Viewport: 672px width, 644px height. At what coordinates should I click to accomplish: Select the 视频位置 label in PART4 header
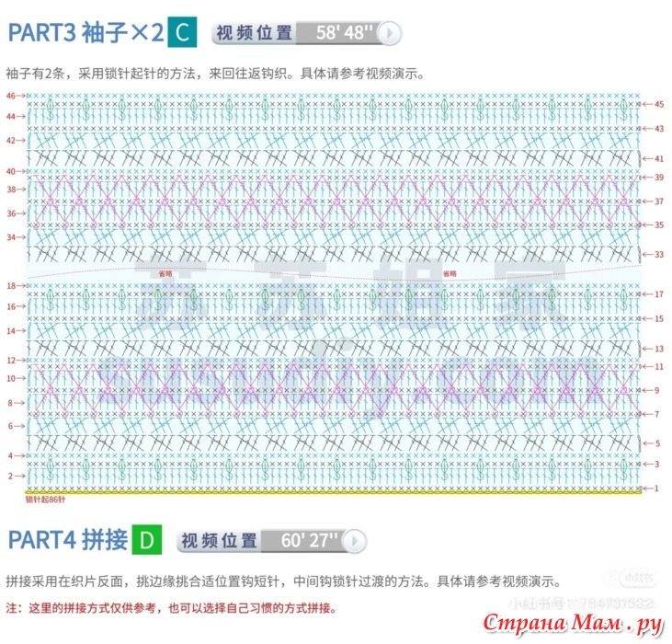pos(218,540)
